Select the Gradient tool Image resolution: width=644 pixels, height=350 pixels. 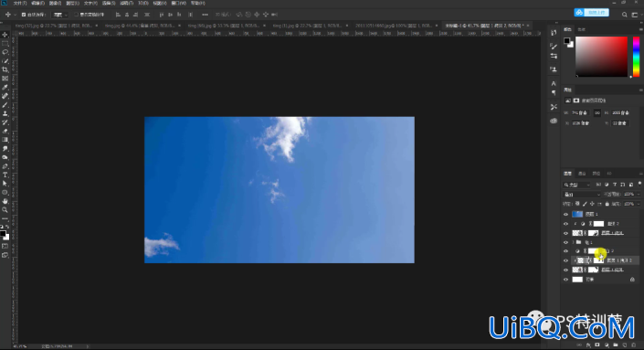tap(5, 140)
